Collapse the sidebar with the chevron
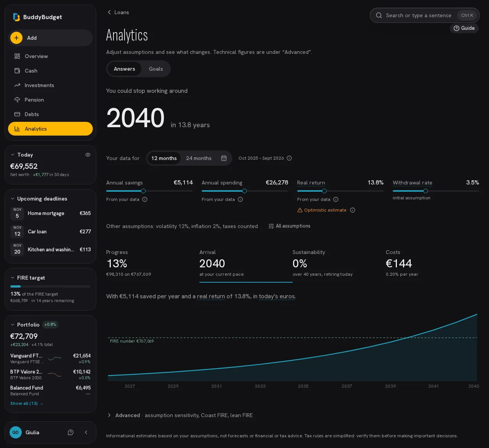Image resolution: width=489 pixels, height=448 pixels. [x=86, y=432]
